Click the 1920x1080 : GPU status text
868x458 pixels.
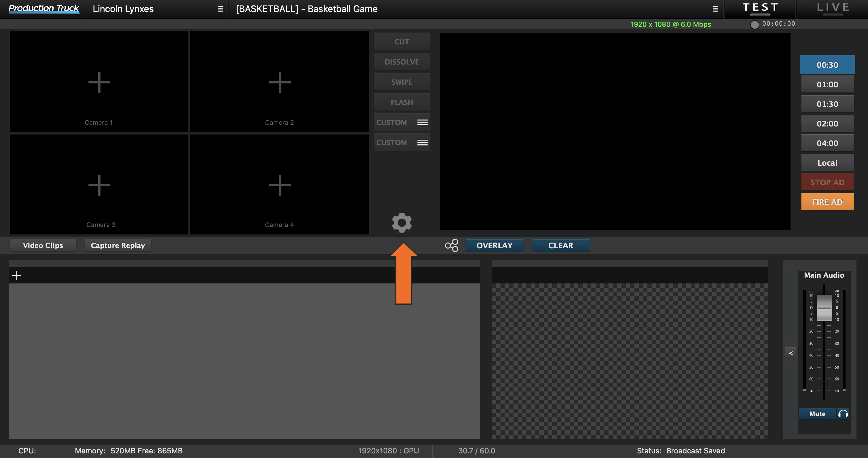(388, 451)
